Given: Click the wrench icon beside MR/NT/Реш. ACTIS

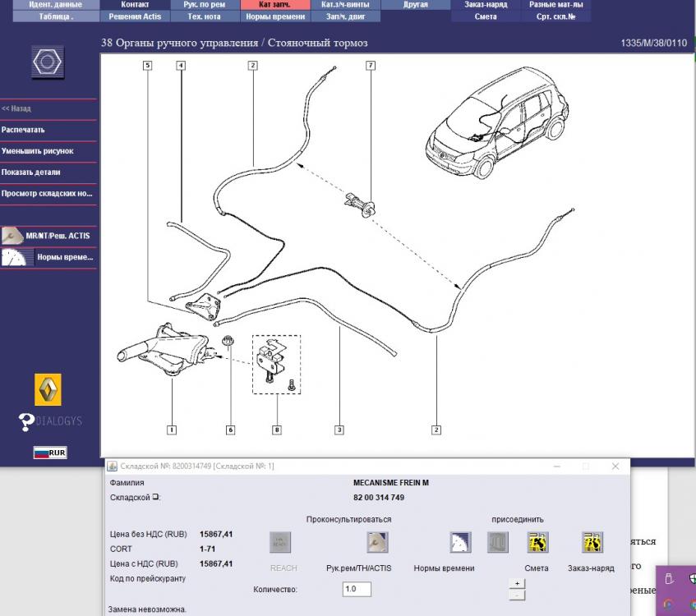Looking at the screenshot, I should point(12,236).
